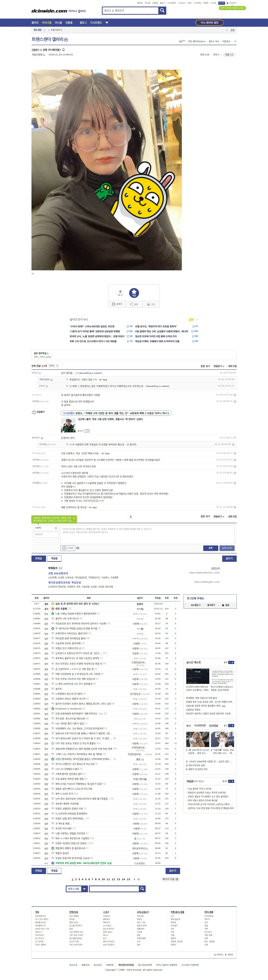Click the search icon next to bottom board search
This screenshot has height=980, width=268.
coord(142,889)
